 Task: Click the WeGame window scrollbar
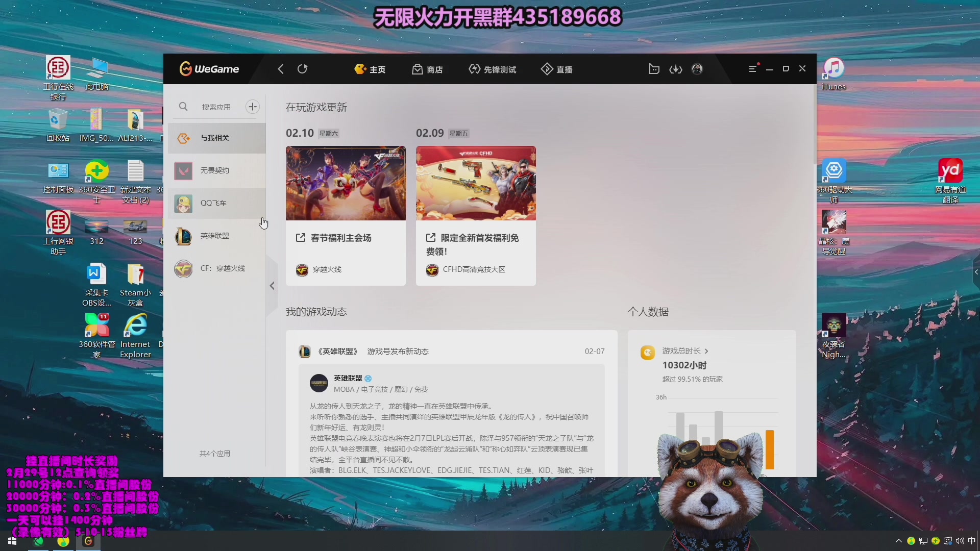(x=814, y=126)
